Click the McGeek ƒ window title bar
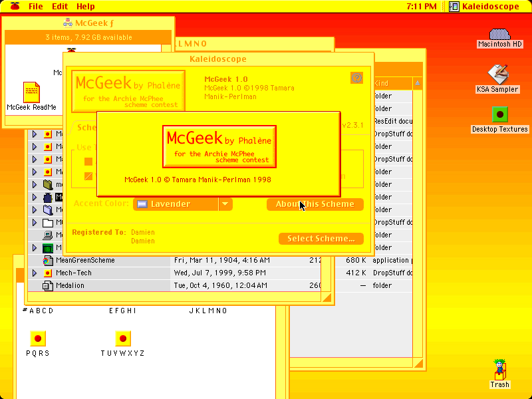Image resolution: width=532 pixels, height=399 pixels. click(x=88, y=23)
